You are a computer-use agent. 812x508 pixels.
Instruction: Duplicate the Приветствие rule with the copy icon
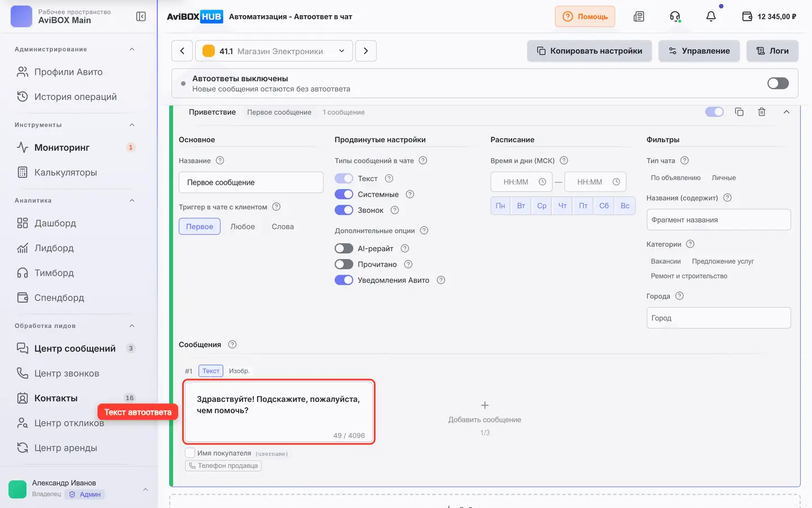[739, 112]
